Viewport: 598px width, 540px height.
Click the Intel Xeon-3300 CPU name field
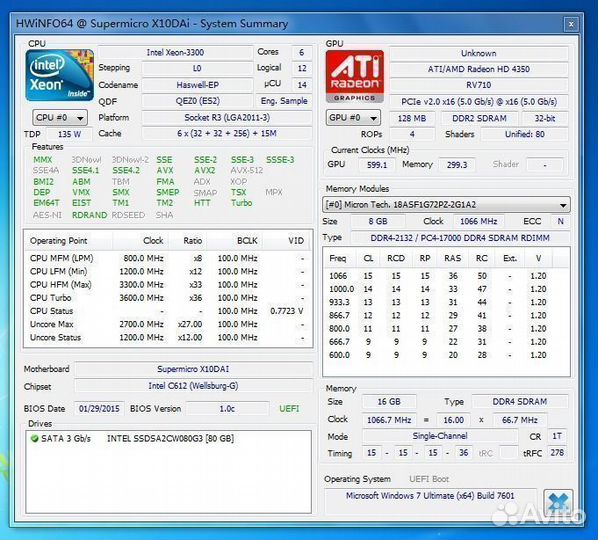click(175, 52)
